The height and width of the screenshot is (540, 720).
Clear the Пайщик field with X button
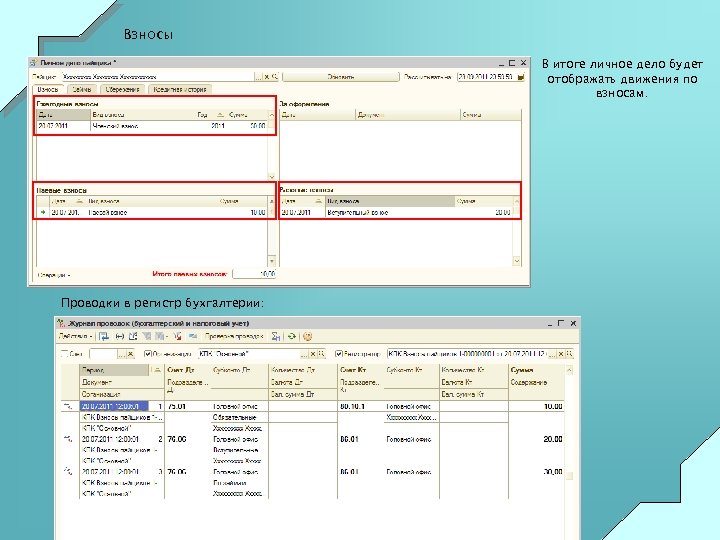[267, 77]
